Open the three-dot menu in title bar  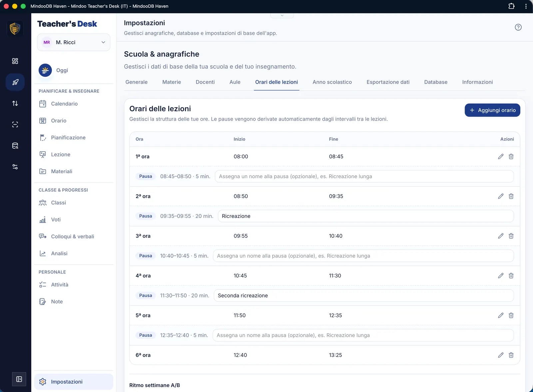(x=526, y=6)
